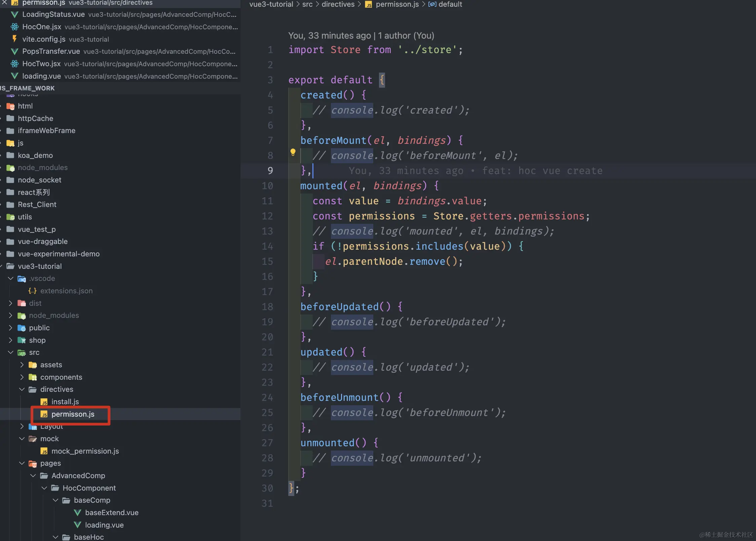Click the Vue icon of baseExtend.vue

point(77,513)
